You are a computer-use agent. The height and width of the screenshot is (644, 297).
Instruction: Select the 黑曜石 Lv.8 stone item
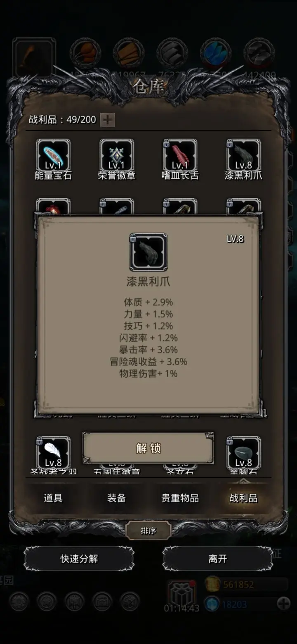243,453
